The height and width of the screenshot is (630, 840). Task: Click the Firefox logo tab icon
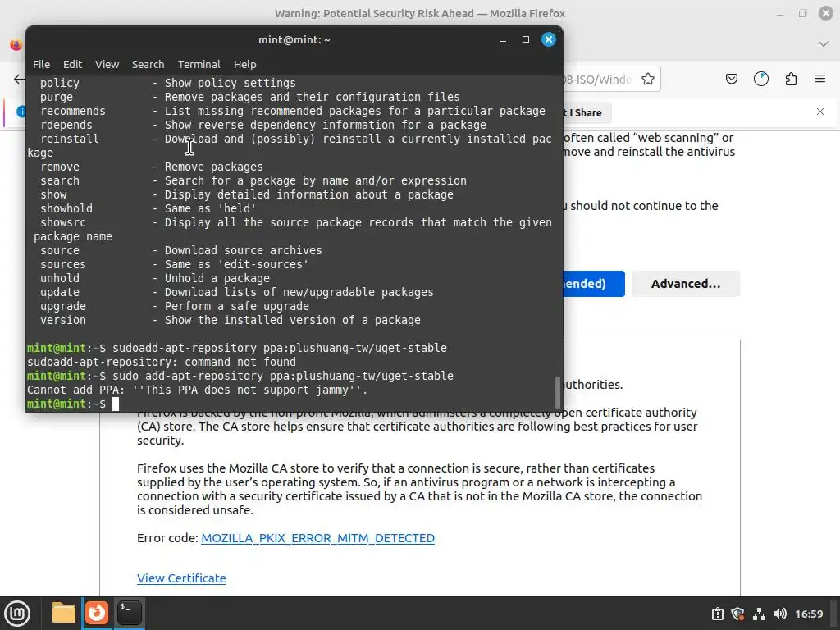coord(16,45)
